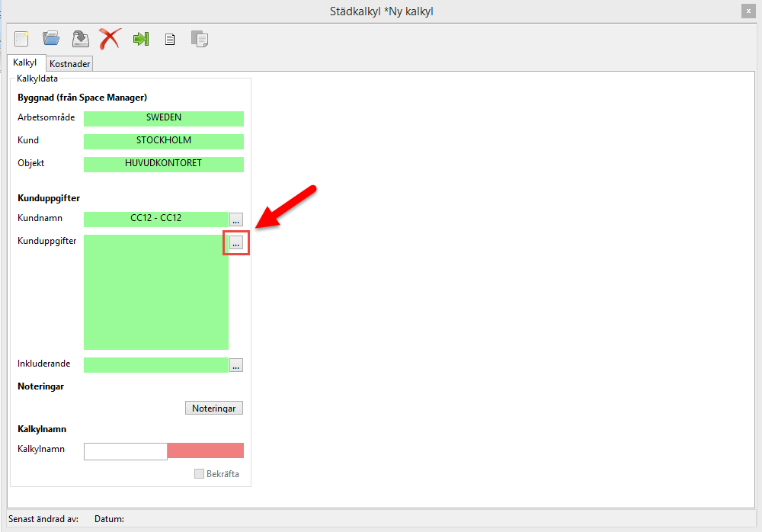Open the single document report icon

tap(171, 39)
